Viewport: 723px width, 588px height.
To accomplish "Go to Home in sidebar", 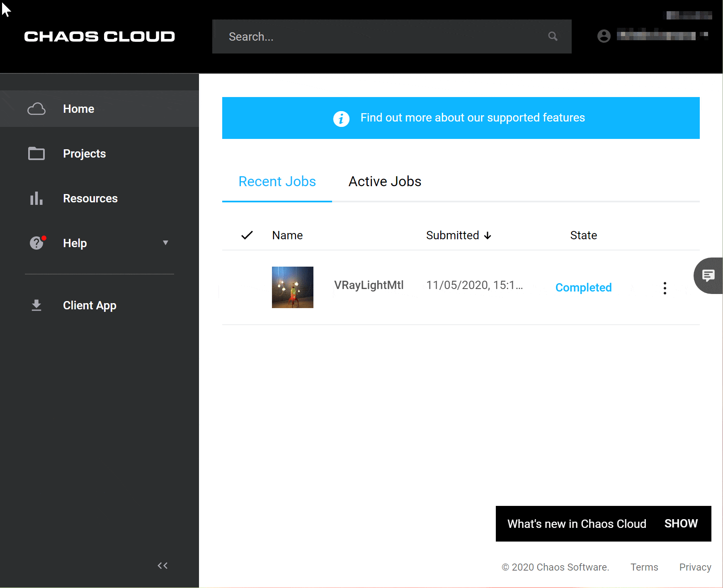I will (x=99, y=109).
